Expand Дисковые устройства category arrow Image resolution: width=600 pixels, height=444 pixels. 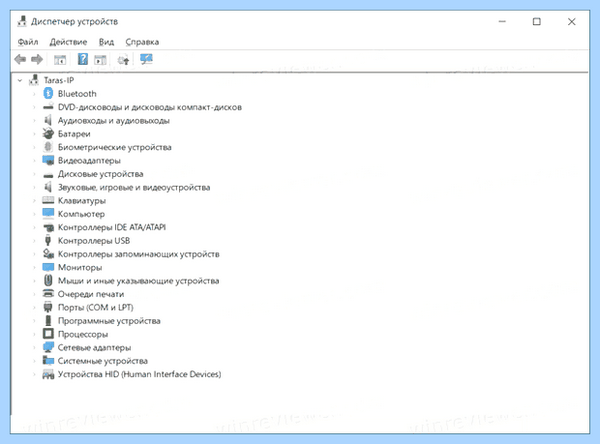[x=34, y=174]
